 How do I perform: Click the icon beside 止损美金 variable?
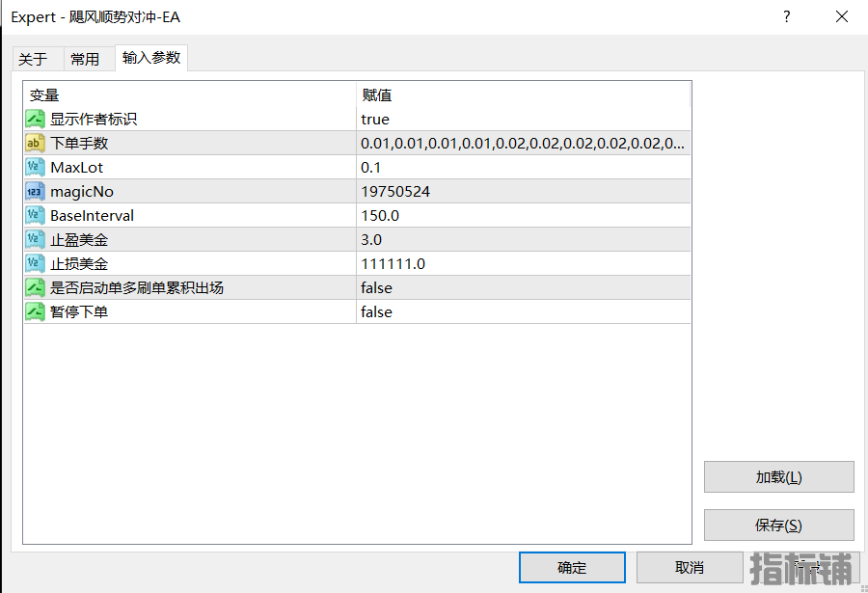tap(35, 263)
